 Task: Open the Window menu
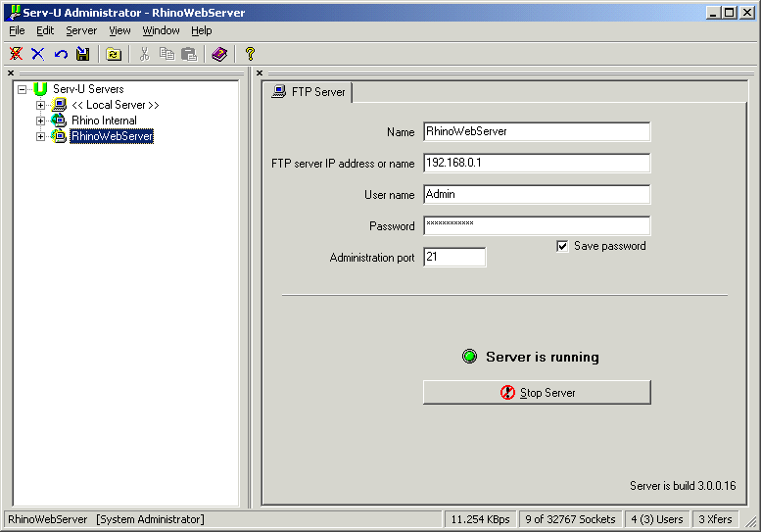pyautogui.click(x=161, y=30)
